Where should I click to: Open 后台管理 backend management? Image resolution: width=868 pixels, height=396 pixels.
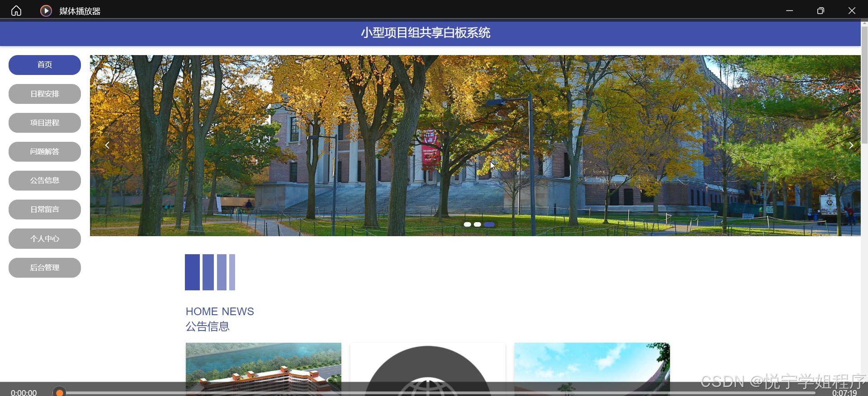coord(45,268)
